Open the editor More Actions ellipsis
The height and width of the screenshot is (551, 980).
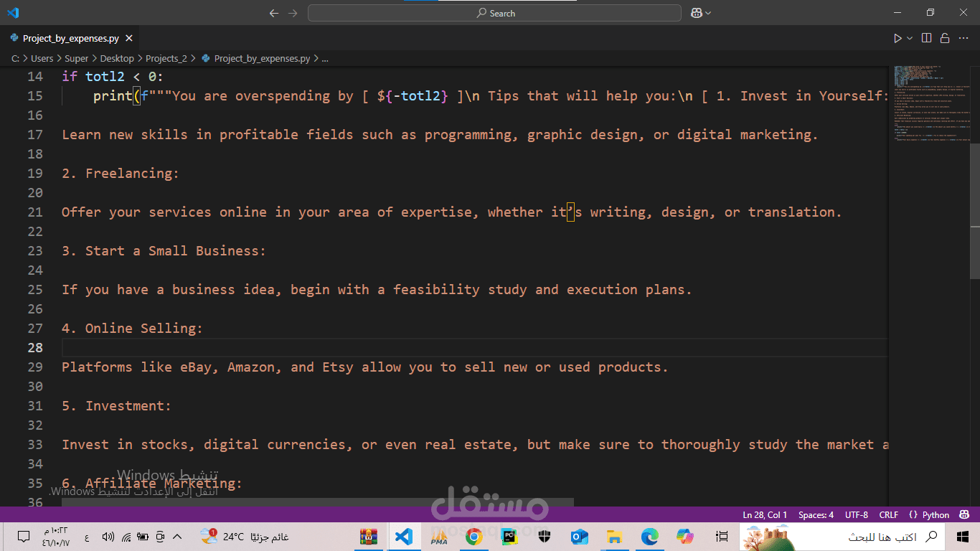tap(963, 38)
